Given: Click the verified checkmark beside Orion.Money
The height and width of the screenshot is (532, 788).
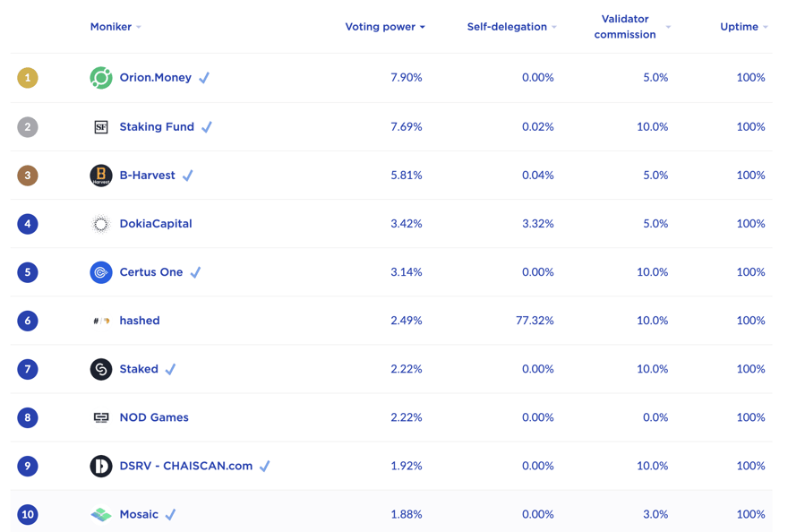Looking at the screenshot, I should coord(204,77).
